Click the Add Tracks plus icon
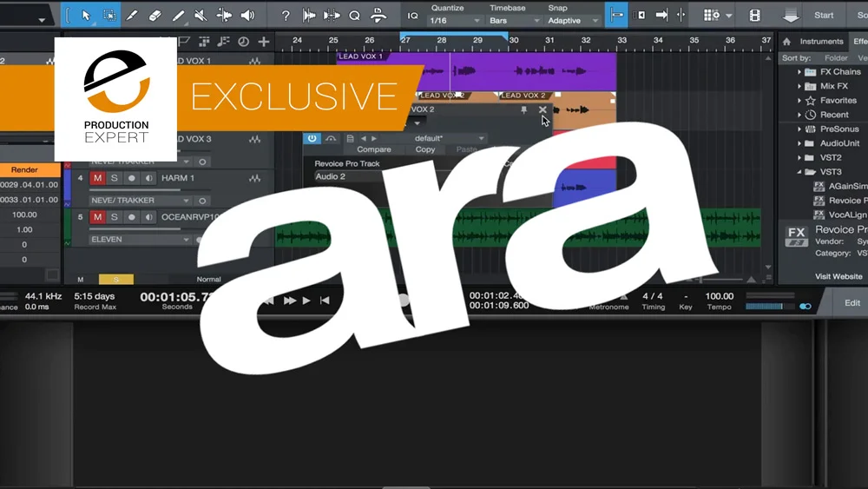The width and height of the screenshot is (868, 489). (264, 42)
